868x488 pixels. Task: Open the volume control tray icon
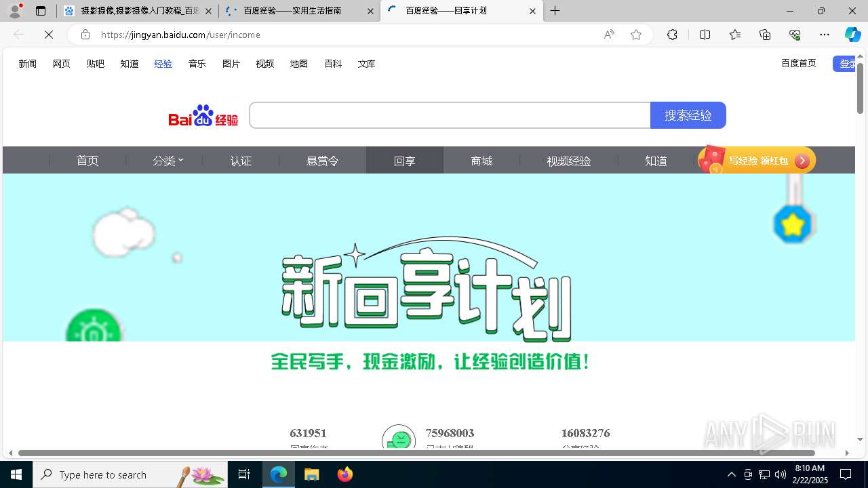tap(781, 474)
